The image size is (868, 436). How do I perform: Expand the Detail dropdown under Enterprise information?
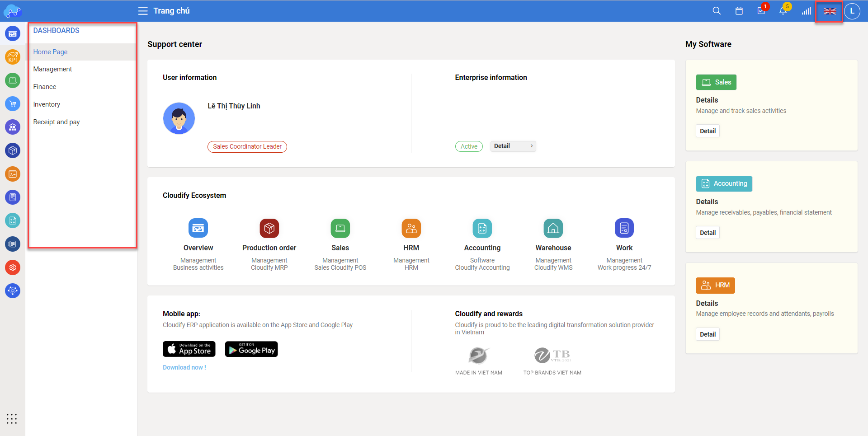pyautogui.click(x=513, y=146)
